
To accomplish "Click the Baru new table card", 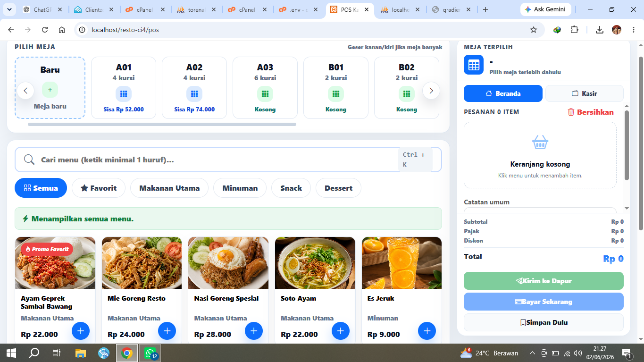I will (x=50, y=88).
